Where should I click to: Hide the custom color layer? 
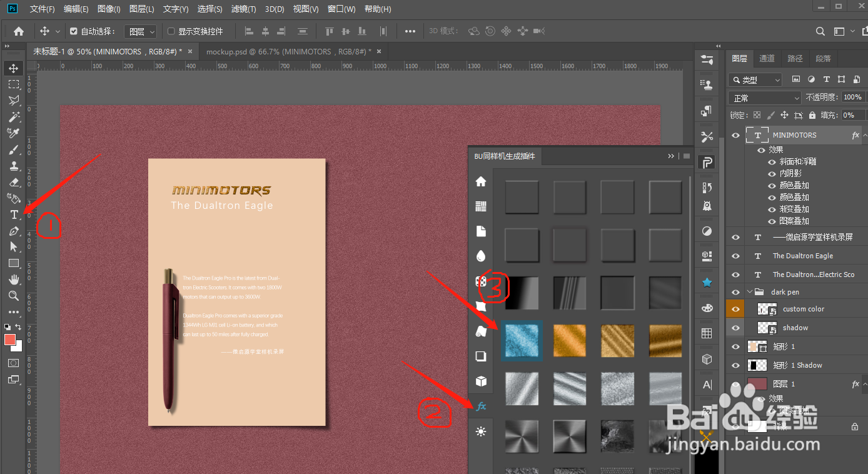(735, 309)
